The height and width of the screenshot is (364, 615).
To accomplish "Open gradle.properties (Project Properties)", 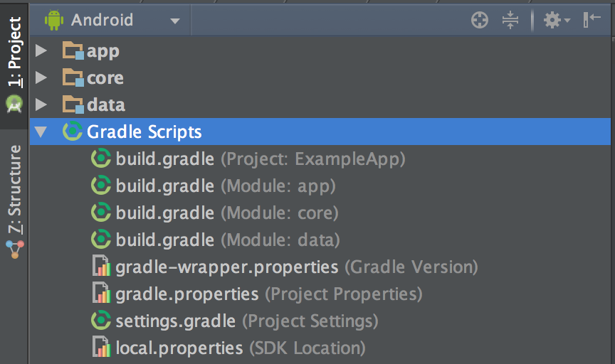I will click(269, 294).
